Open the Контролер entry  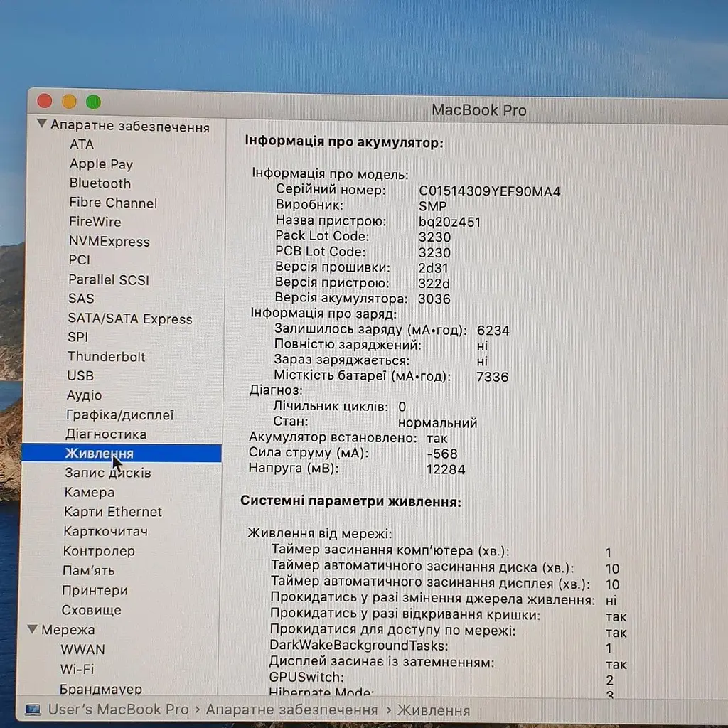[99, 551]
